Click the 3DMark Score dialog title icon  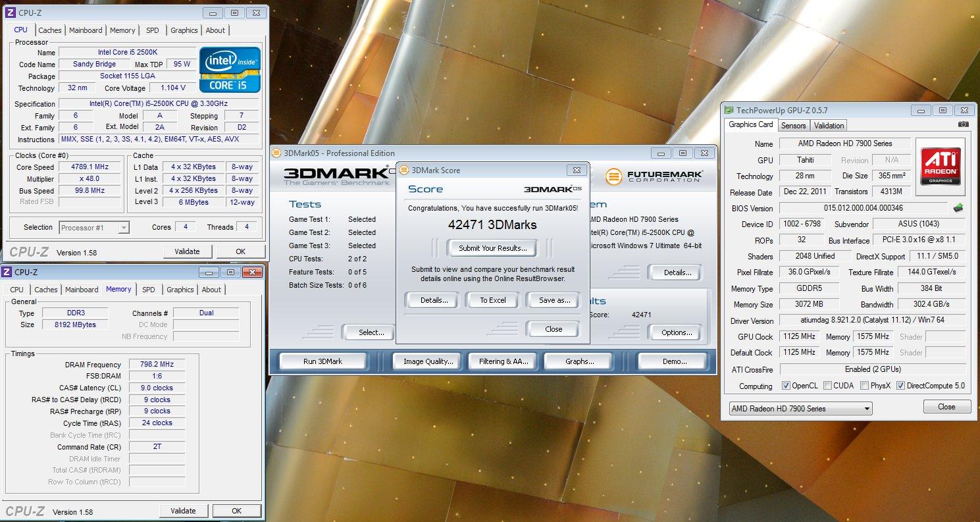(405, 170)
